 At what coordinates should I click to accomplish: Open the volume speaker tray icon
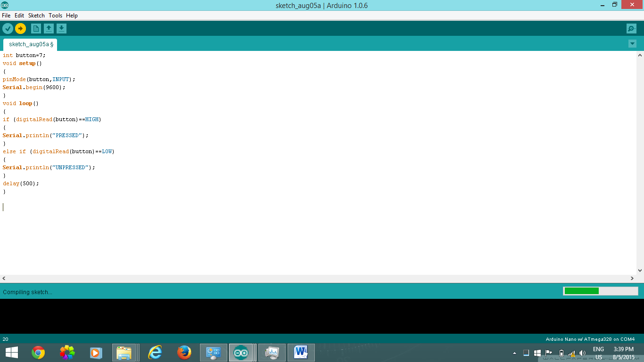pos(582,353)
